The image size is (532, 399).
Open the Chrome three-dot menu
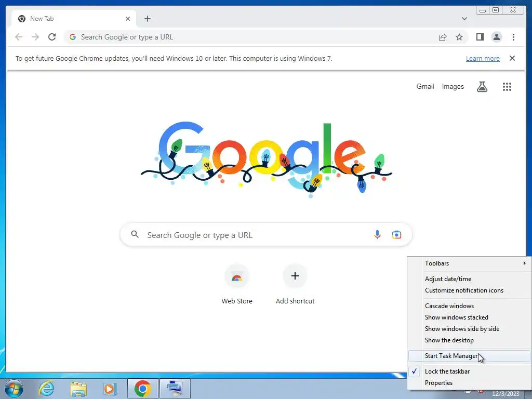click(513, 37)
